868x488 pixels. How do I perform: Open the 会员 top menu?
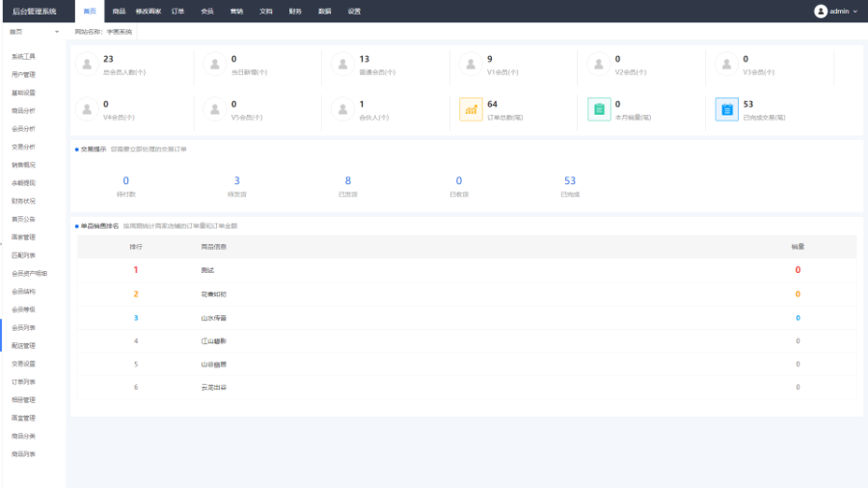point(207,11)
